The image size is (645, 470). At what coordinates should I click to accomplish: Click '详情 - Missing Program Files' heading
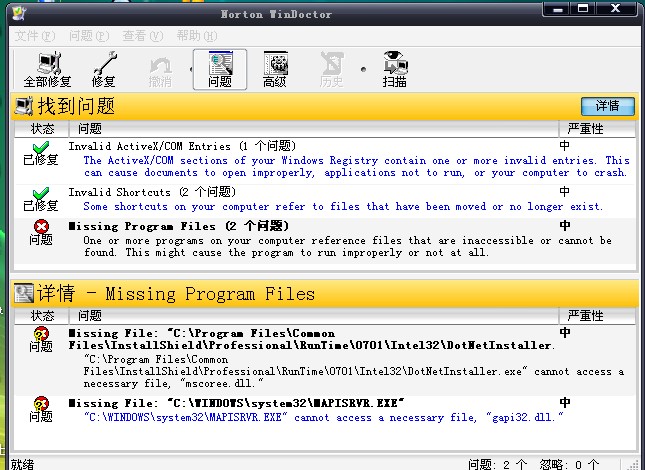pyautogui.click(x=176, y=294)
